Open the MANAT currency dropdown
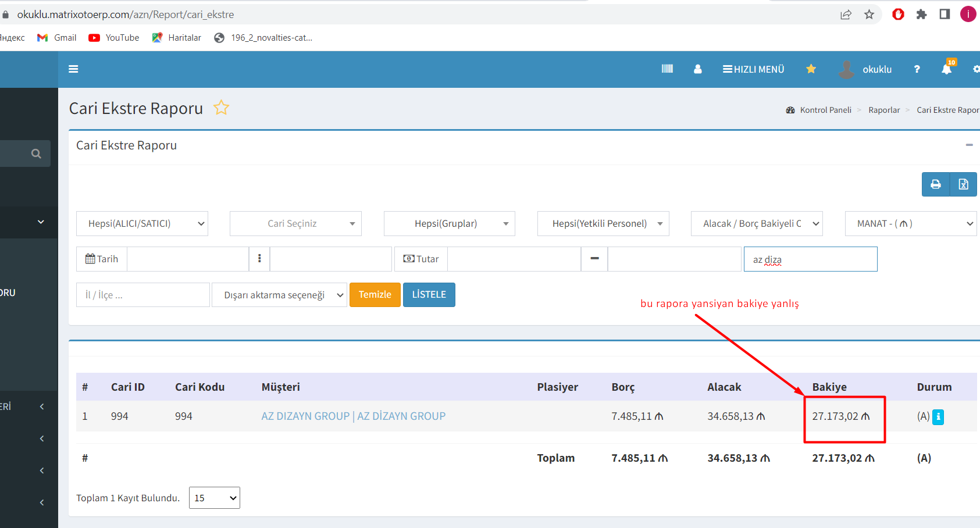This screenshot has width=980, height=528. (910, 224)
